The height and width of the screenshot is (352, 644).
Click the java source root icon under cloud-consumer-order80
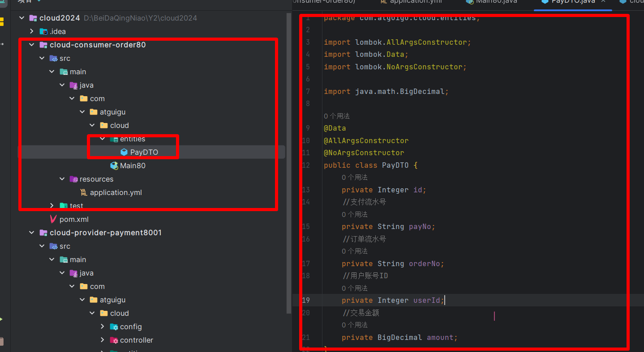pos(74,85)
